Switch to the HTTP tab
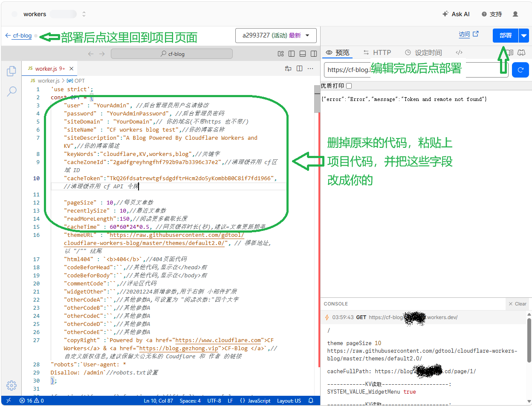 (377, 52)
